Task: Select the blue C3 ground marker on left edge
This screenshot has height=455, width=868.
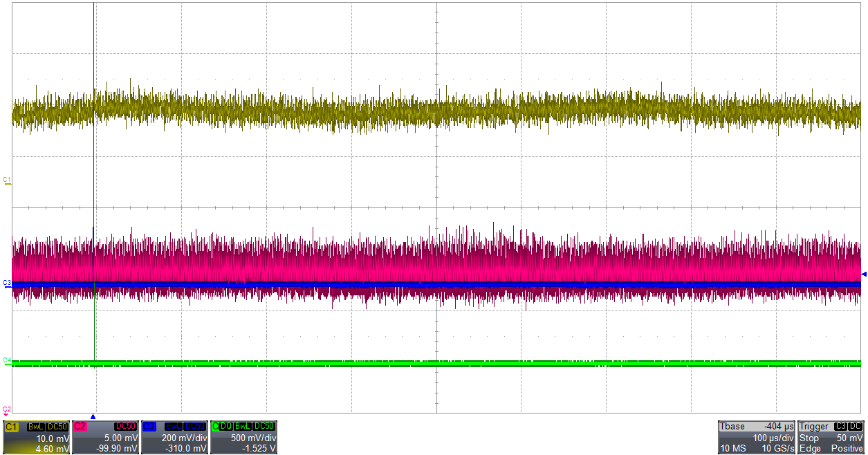Action: click(7, 284)
